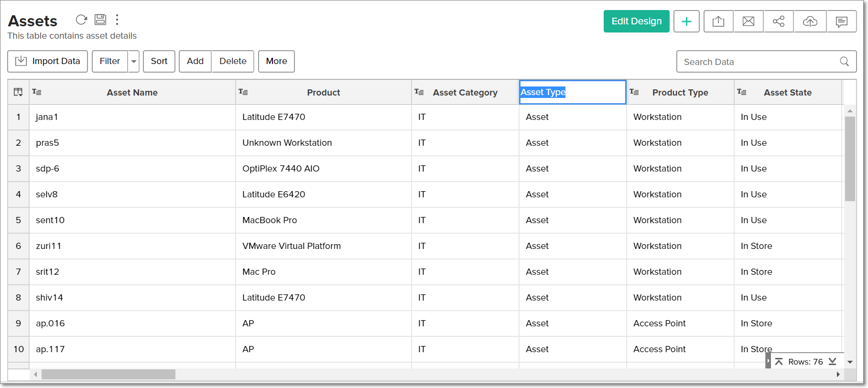Click the cell 'MacBook Pro'
868x388 pixels.
(x=324, y=220)
